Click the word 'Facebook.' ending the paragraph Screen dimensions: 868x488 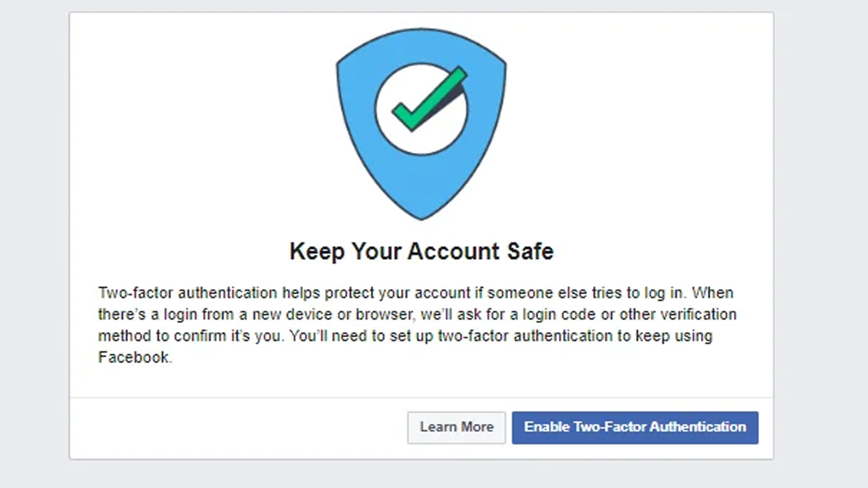coord(135,357)
